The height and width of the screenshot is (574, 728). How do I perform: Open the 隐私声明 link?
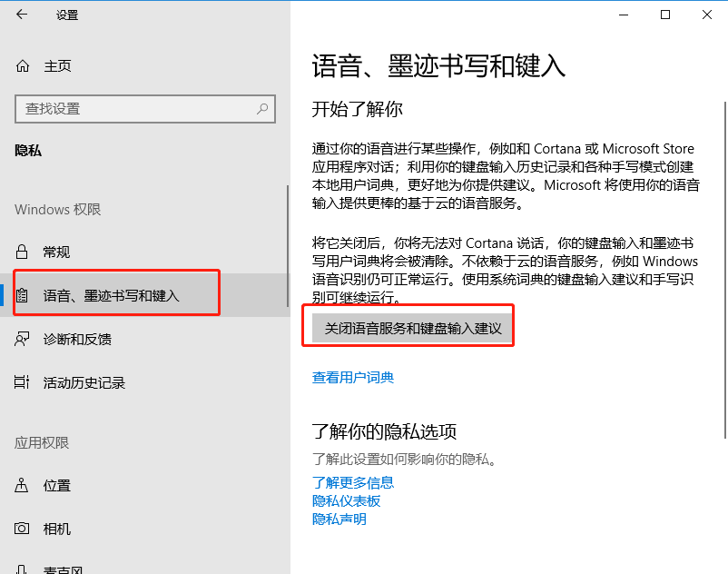click(x=339, y=519)
